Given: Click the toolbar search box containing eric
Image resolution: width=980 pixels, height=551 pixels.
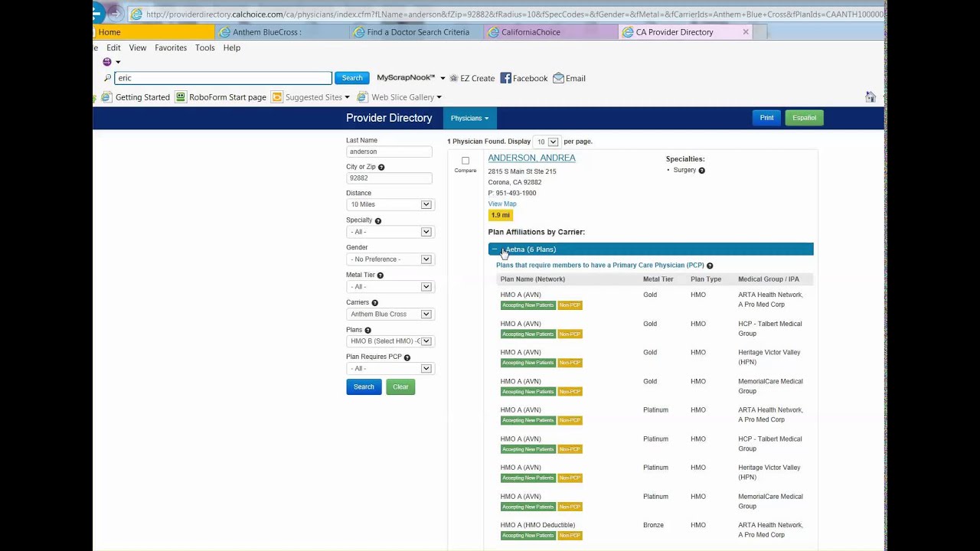Looking at the screenshot, I should (223, 78).
